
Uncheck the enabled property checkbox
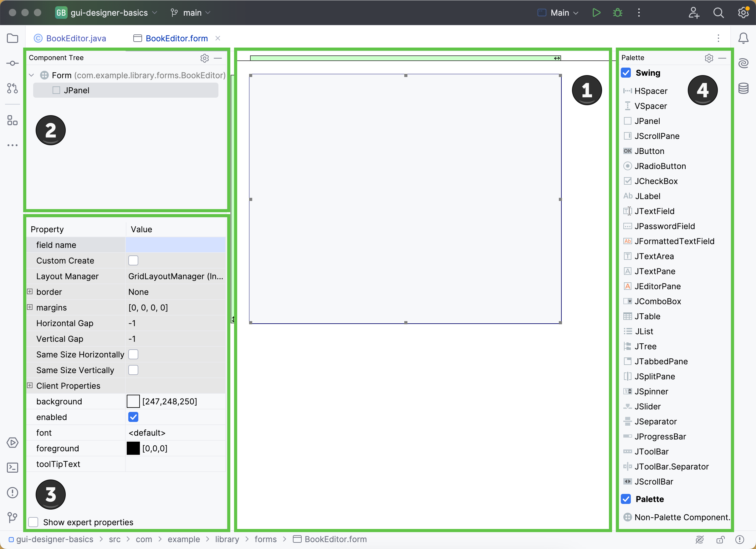coord(133,417)
